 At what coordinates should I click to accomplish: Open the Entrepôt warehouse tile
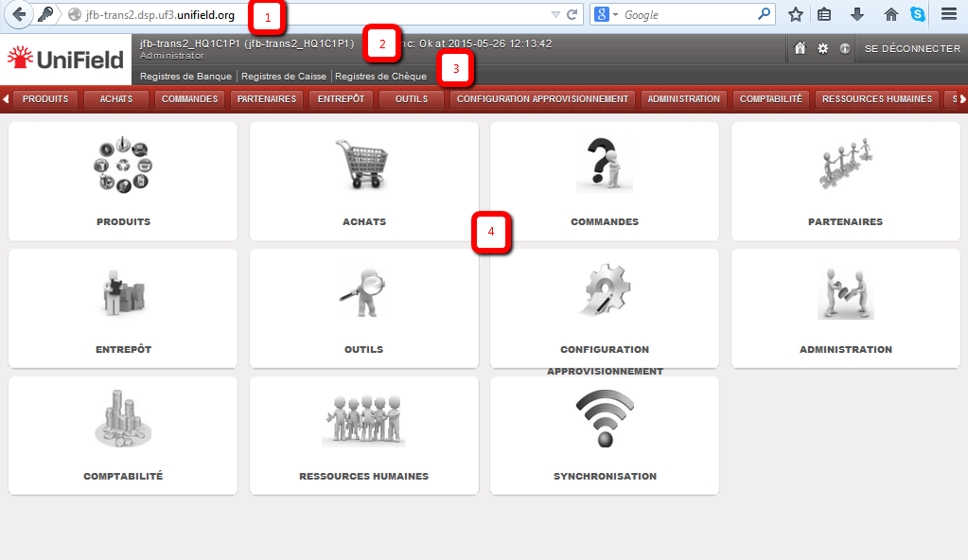pos(123,307)
